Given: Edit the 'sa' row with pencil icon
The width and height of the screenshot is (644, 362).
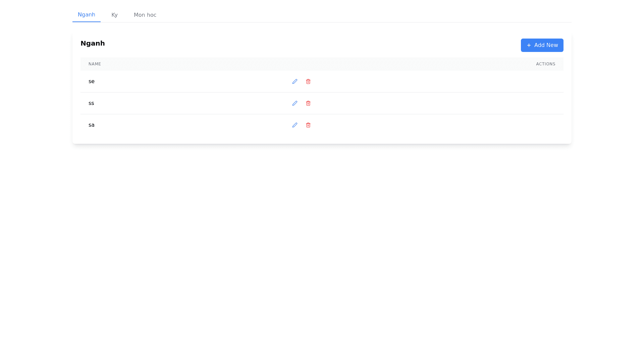Looking at the screenshot, I should tap(294, 125).
